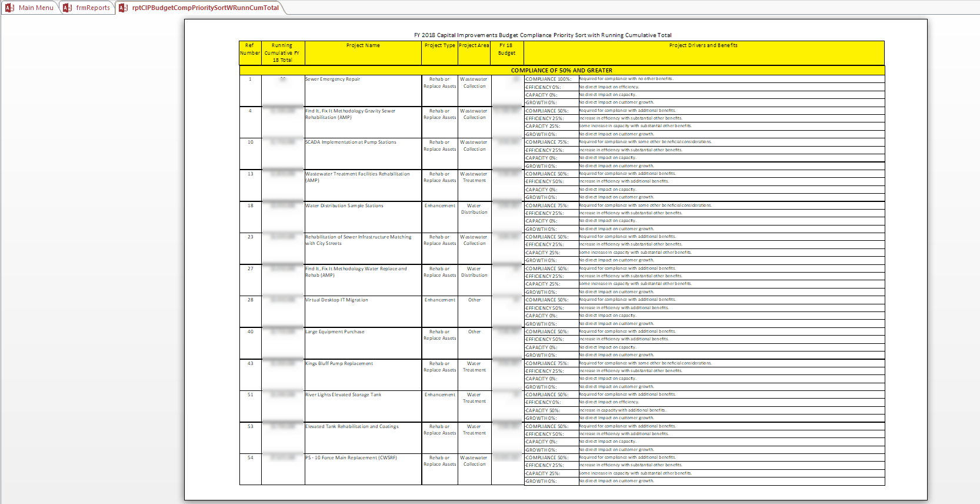The height and width of the screenshot is (504, 980).
Task: Click Water Treatment area for Kings Bluff Pump
Action: (x=474, y=367)
